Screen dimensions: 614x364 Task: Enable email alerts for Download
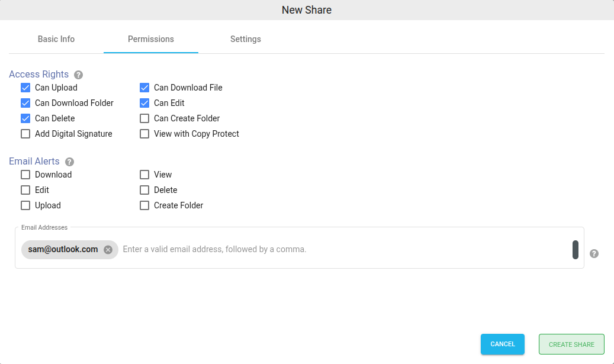(x=25, y=174)
